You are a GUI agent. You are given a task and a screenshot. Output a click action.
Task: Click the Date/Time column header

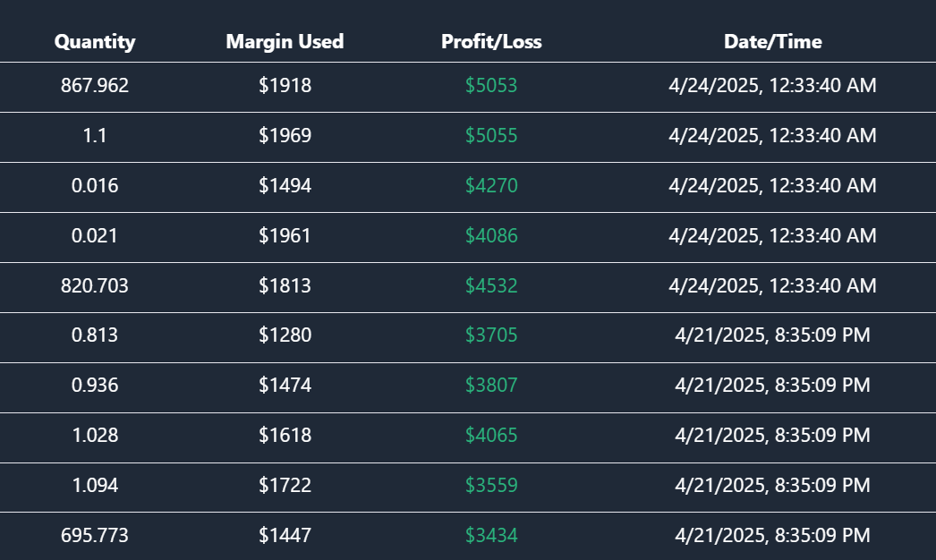coord(772,41)
